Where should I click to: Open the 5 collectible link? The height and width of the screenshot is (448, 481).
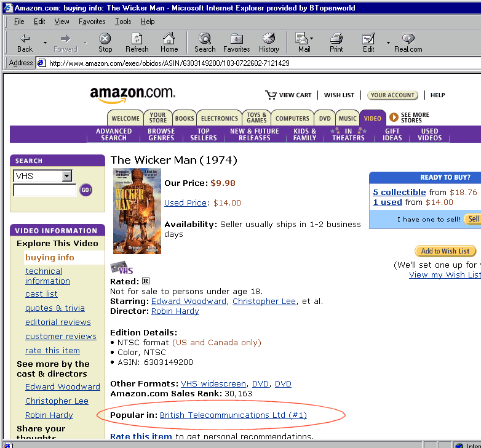pyautogui.click(x=399, y=192)
